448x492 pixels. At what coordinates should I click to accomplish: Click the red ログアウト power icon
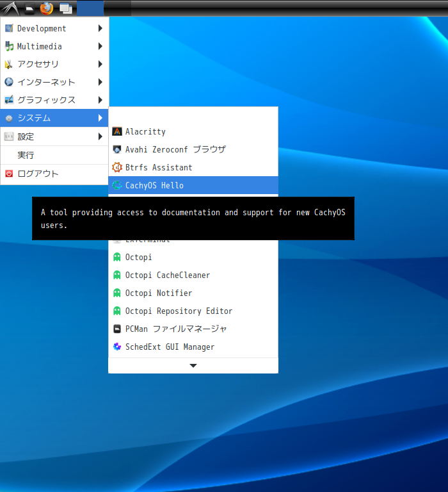pos(9,174)
